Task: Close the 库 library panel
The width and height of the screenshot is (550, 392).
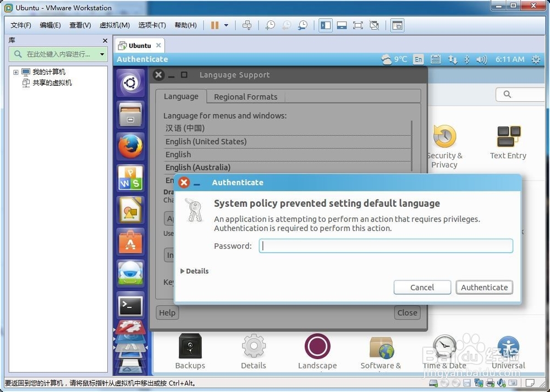Action: pos(105,41)
